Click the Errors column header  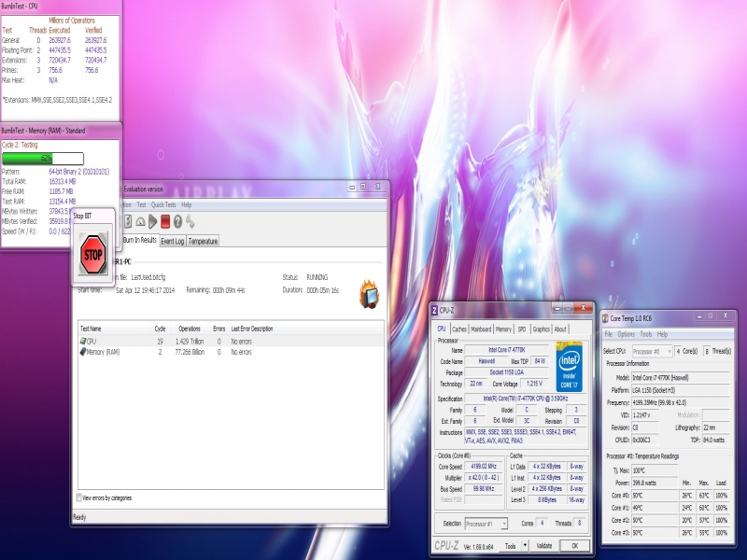coord(218,329)
